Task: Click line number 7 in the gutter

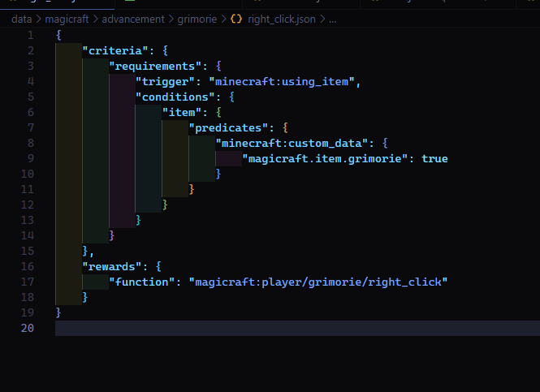Action: pyautogui.click(x=31, y=128)
